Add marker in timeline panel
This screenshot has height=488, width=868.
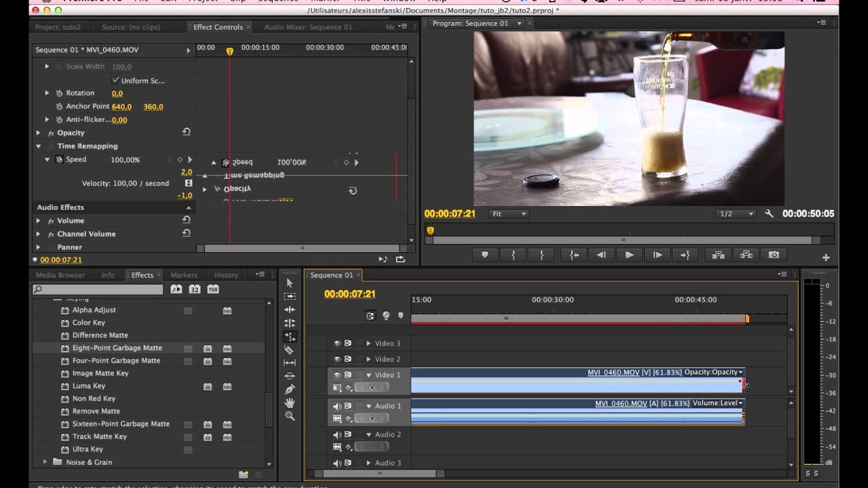[x=401, y=315]
